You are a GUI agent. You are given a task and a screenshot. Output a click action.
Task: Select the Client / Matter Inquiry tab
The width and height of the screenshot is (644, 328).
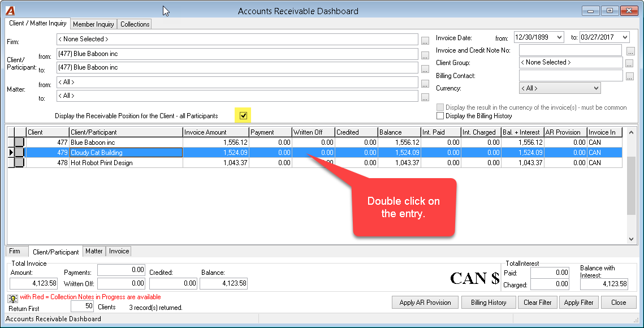[38, 23]
